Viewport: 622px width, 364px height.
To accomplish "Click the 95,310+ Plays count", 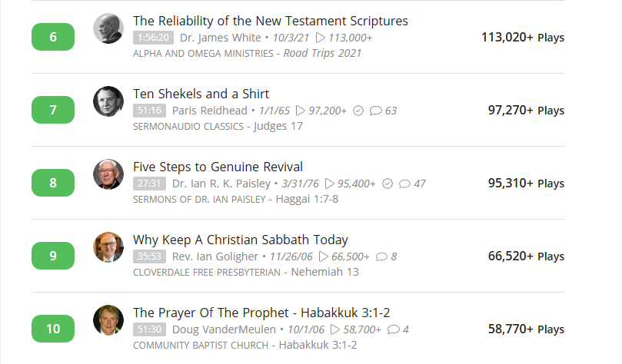I will click(526, 183).
